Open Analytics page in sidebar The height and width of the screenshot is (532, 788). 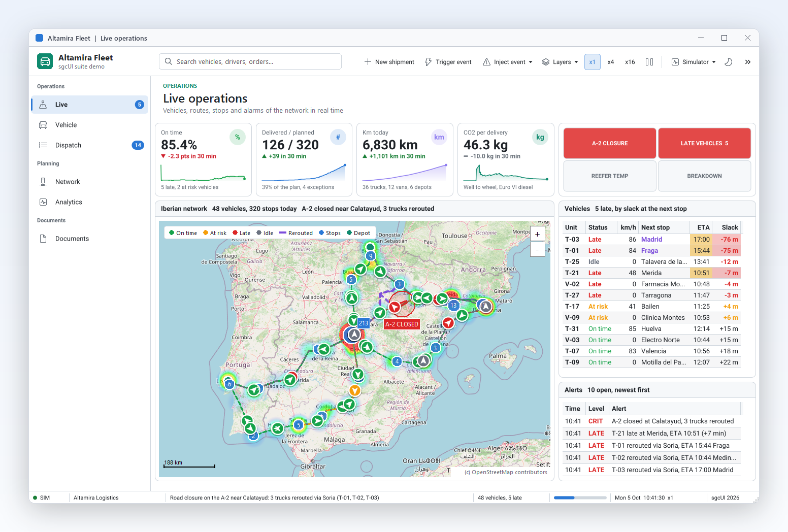(x=90, y=202)
